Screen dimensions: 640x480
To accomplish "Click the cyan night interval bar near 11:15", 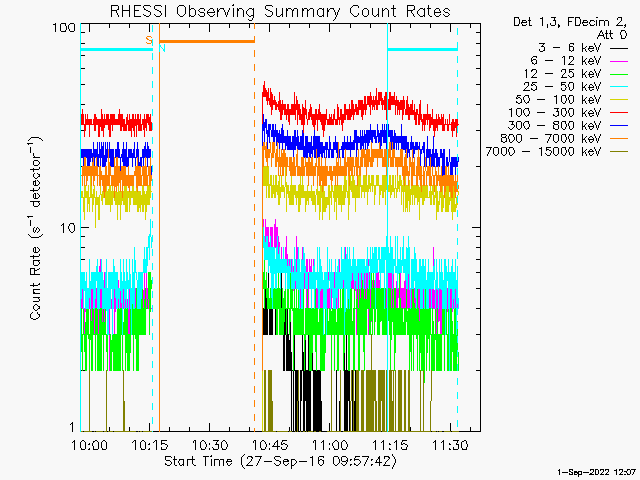I will tap(422, 49).
